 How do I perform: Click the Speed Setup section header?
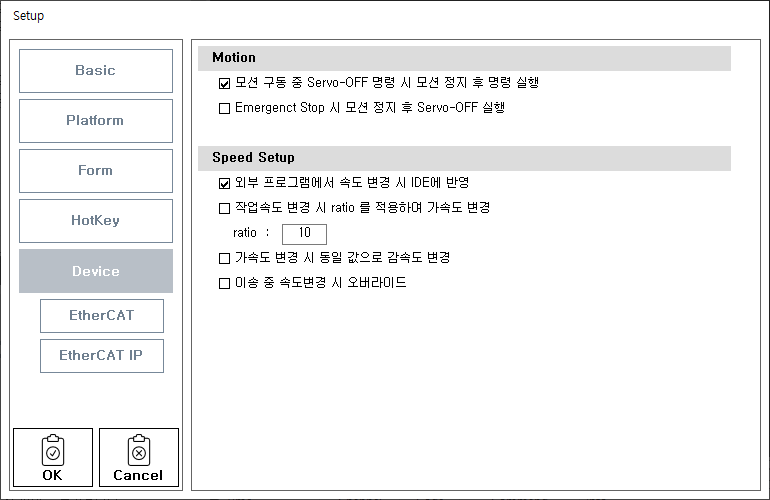[x=253, y=158]
